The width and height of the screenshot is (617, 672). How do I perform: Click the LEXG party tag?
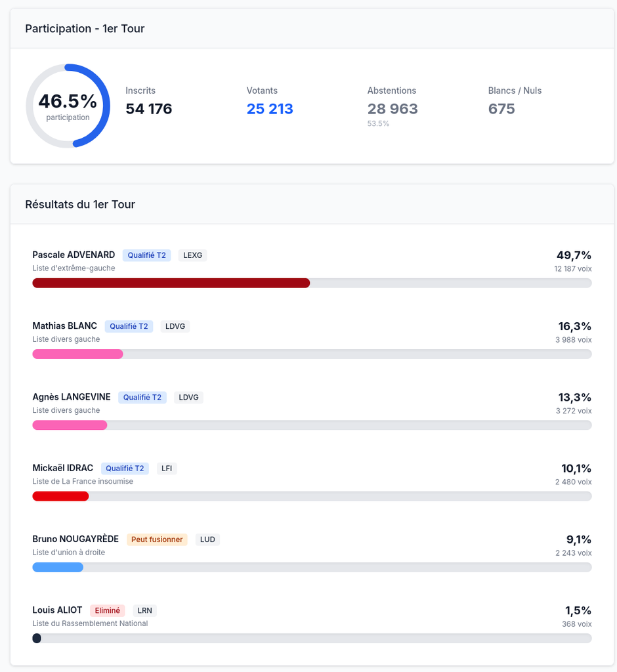[x=192, y=255]
